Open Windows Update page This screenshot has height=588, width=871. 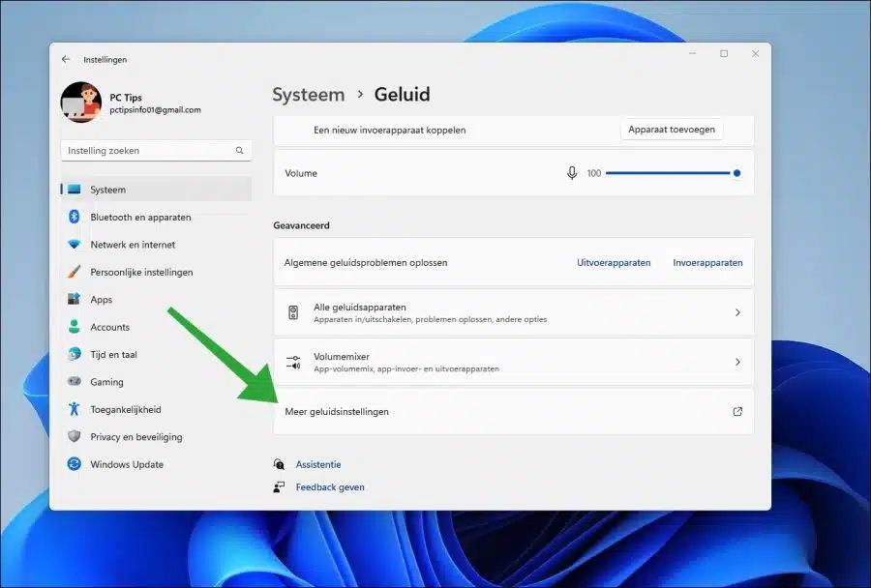point(156,464)
